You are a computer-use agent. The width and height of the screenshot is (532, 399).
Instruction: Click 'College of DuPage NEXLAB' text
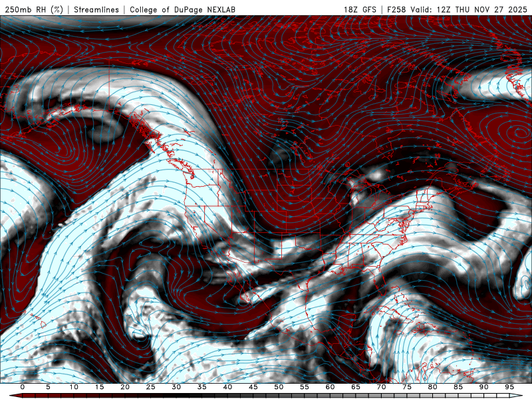tap(182, 9)
